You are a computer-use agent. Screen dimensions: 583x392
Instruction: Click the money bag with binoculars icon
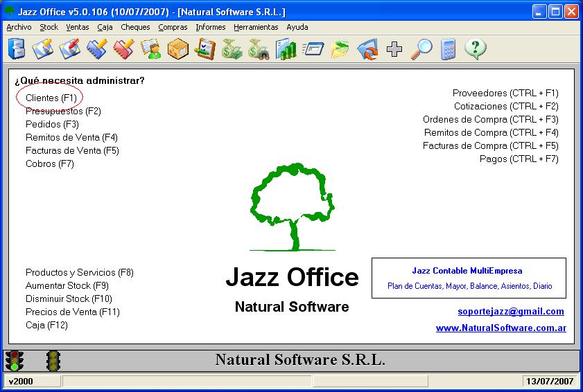coord(259,48)
